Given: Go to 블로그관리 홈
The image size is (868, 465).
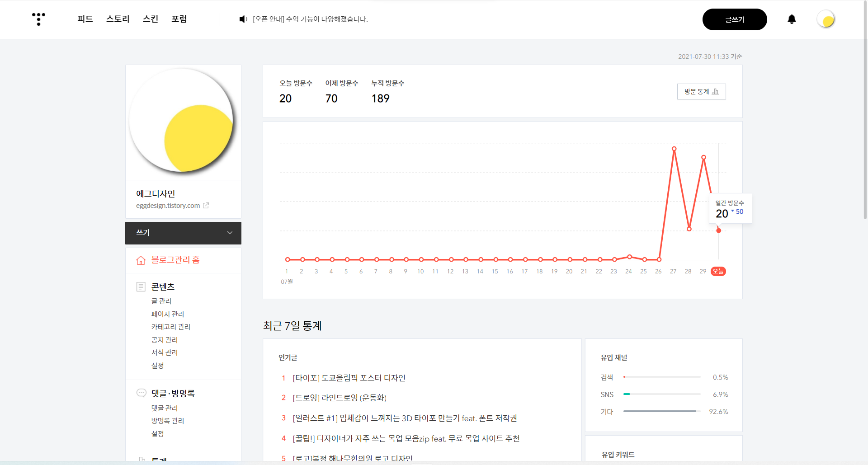Looking at the screenshot, I should 175,260.
